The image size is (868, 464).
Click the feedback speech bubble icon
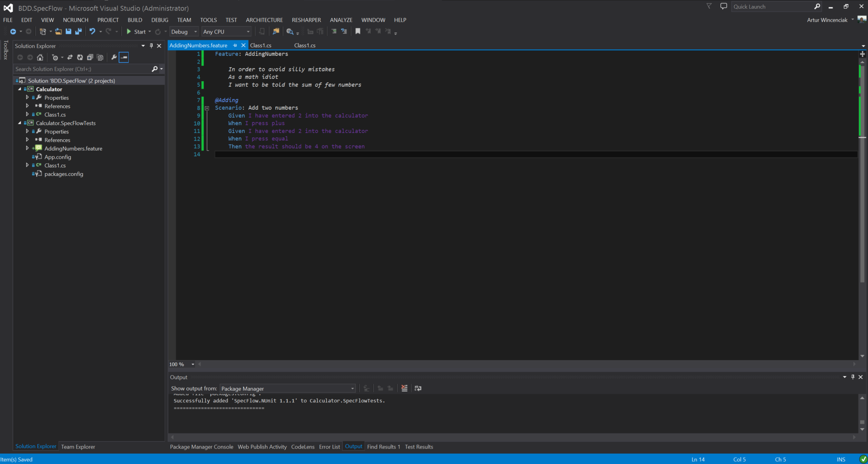(x=723, y=6)
